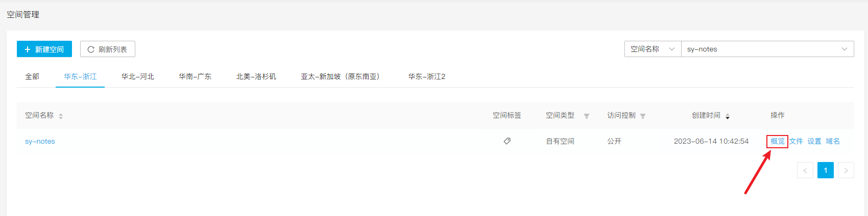The width and height of the screenshot is (868, 216).
Task: Sort by 创建时间 column arrows
Action: [x=728, y=116]
